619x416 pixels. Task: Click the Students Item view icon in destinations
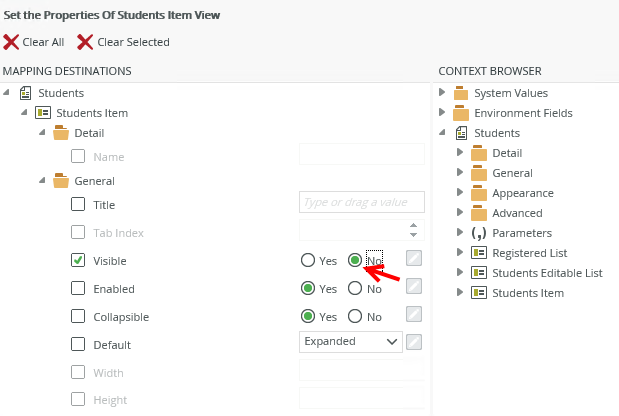pyautogui.click(x=43, y=113)
